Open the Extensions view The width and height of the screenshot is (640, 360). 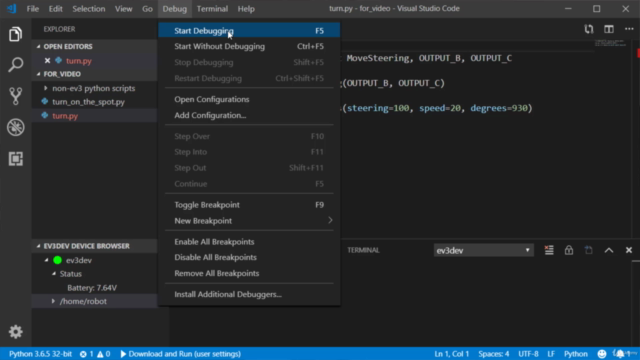[16, 159]
